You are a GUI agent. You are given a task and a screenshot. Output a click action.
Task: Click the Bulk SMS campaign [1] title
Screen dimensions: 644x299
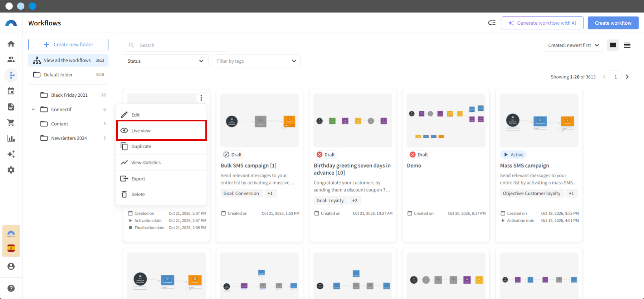pos(249,165)
